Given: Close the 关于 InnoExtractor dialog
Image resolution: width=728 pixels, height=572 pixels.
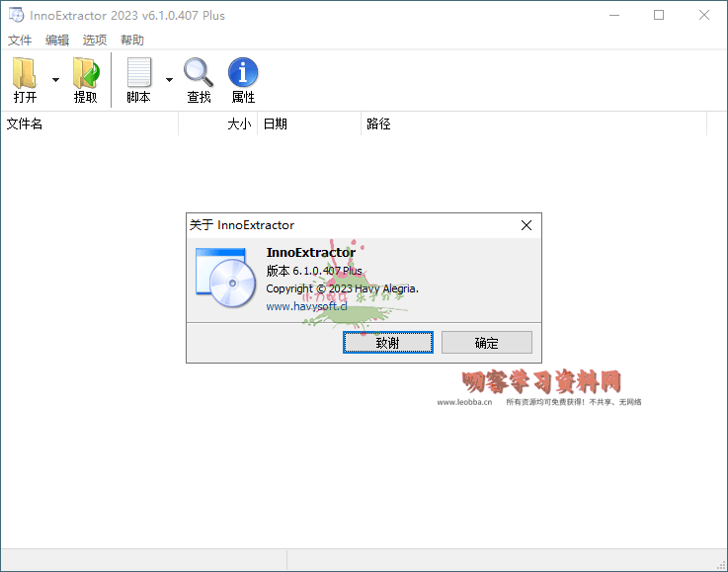Looking at the screenshot, I should 526,225.
